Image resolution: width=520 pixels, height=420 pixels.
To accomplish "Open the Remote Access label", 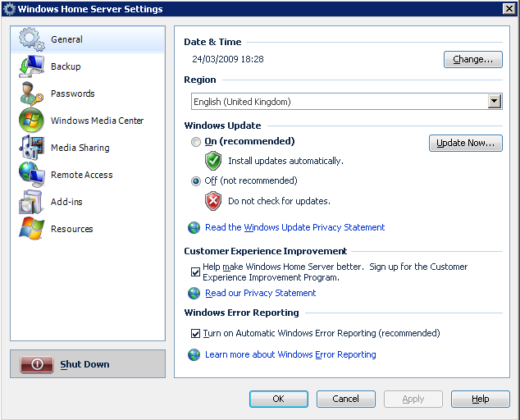I will click(x=81, y=175).
